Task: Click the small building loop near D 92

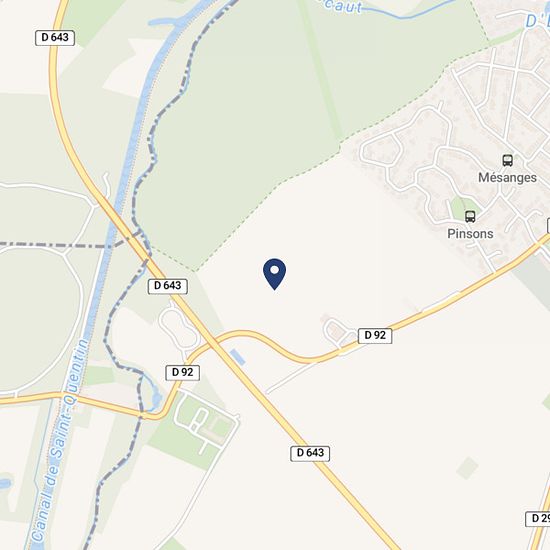Action: coord(336,329)
